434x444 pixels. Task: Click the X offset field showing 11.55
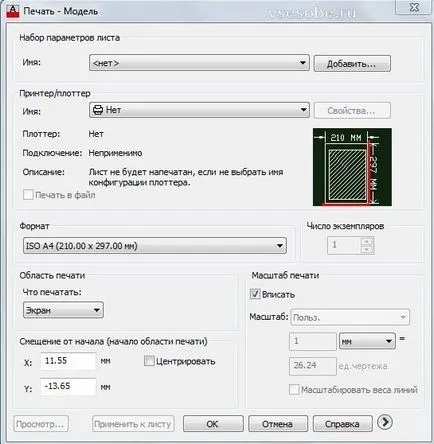[x=68, y=361]
